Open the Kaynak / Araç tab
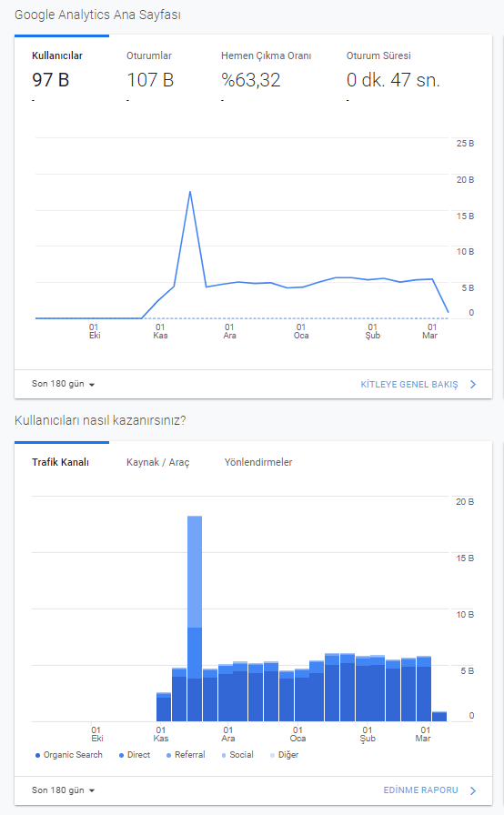This screenshot has width=504, height=815. (158, 462)
